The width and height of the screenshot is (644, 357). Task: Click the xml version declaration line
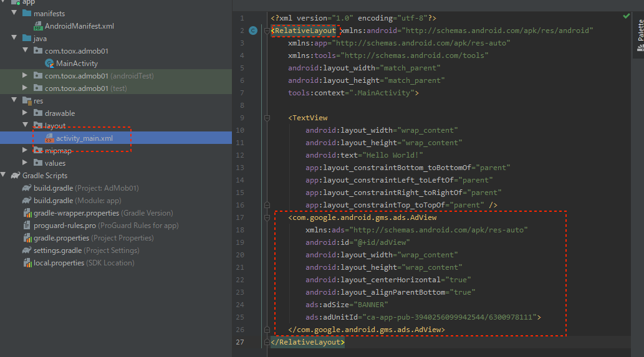[353, 18]
